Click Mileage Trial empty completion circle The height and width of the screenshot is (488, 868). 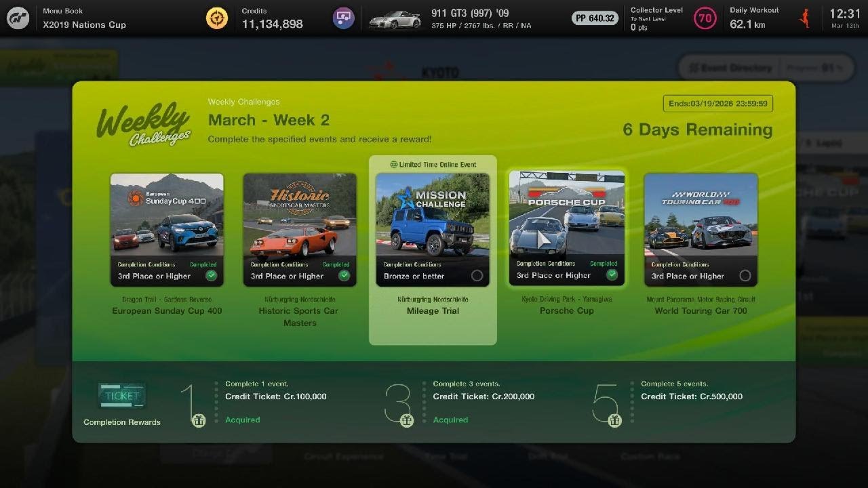[477, 275]
